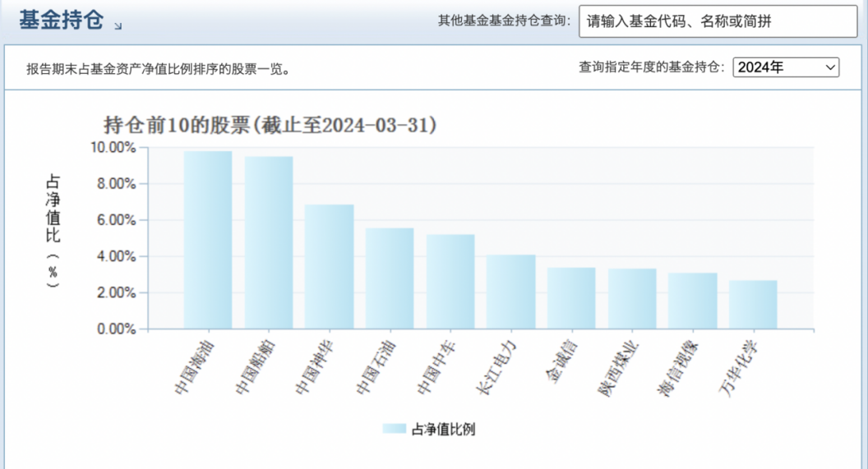Open the 基金持仓 heading link

[61, 20]
